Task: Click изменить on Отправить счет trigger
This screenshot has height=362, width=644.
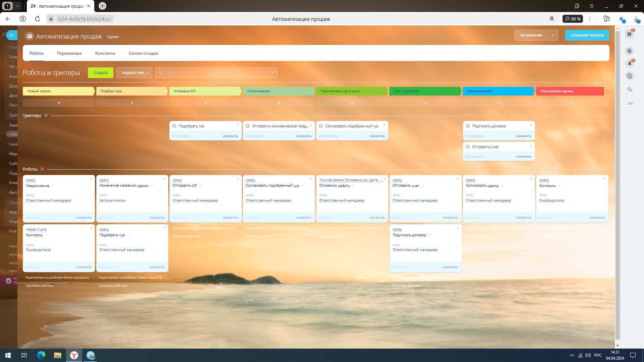Action: [x=524, y=157]
